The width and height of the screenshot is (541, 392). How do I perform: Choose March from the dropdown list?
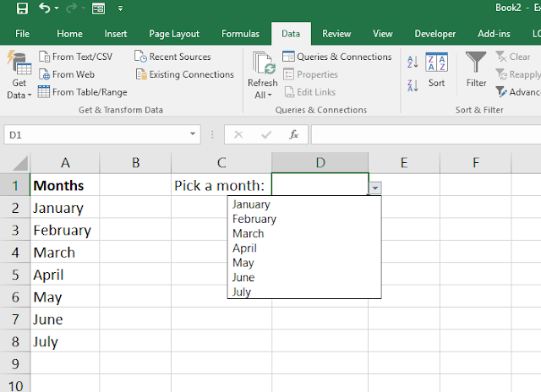[248, 233]
